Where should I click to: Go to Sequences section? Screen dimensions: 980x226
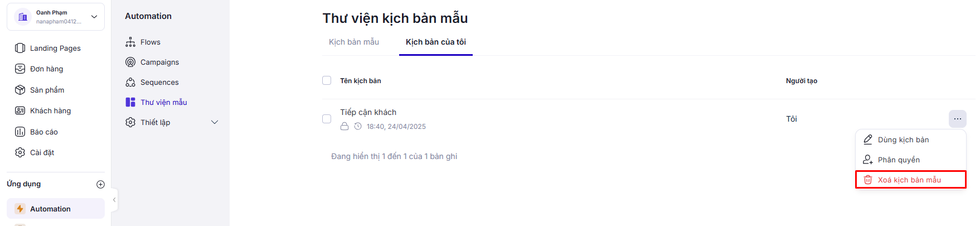pyautogui.click(x=159, y=83)
